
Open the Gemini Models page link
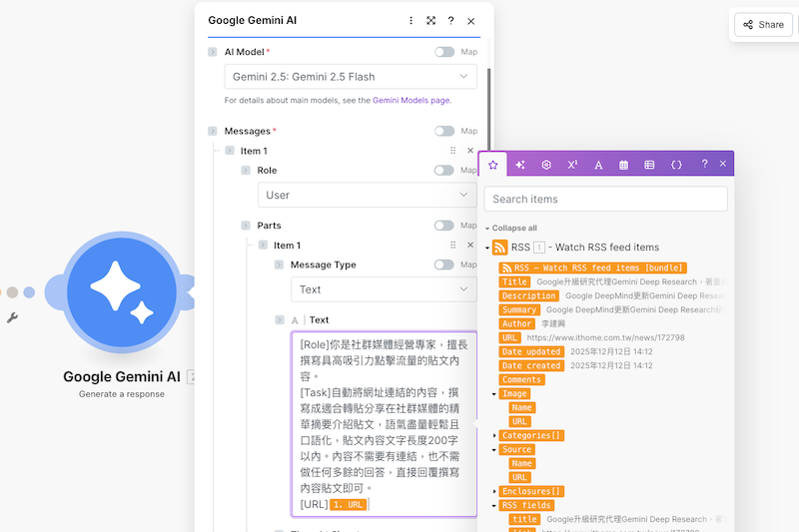[x=410, y=101]
